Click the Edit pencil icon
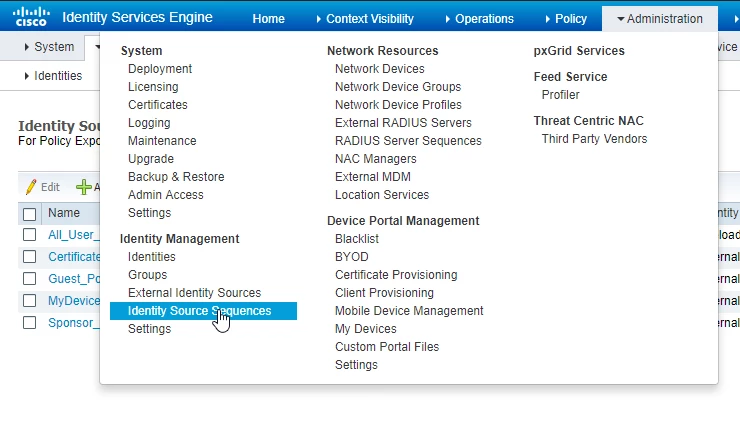The width and height of the screenshot is (740, 445). pos(31,187)
